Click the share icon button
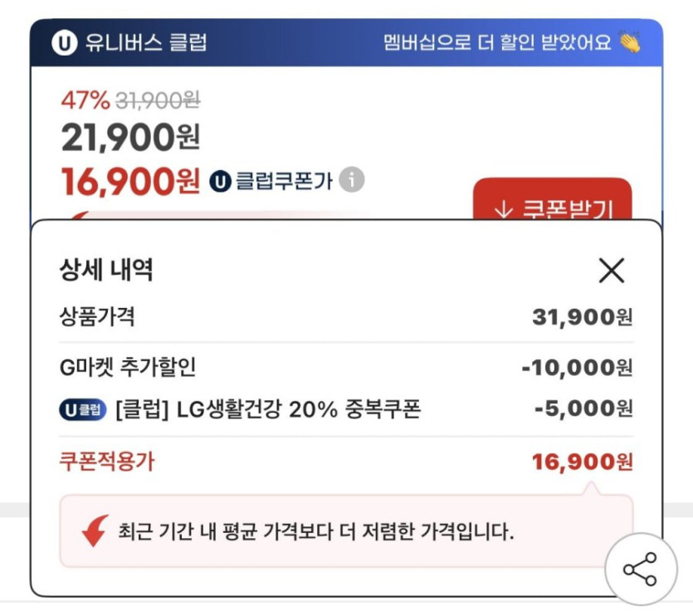Screen dimensions: 693x616 tap(640, 570)
